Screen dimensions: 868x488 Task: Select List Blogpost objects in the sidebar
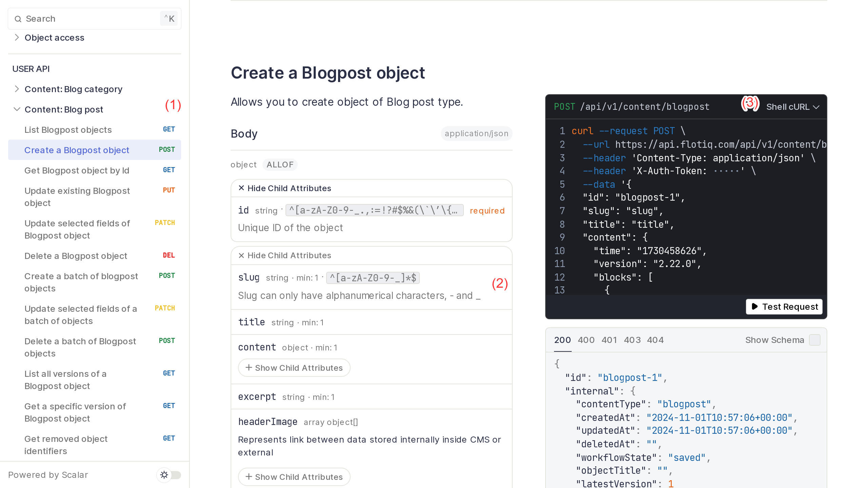pos(68,129)
